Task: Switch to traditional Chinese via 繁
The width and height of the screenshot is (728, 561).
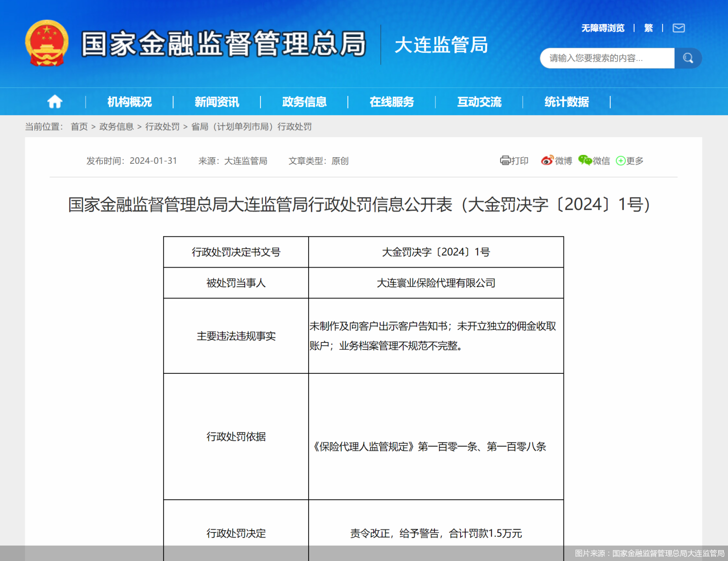Action: (649, 28)
